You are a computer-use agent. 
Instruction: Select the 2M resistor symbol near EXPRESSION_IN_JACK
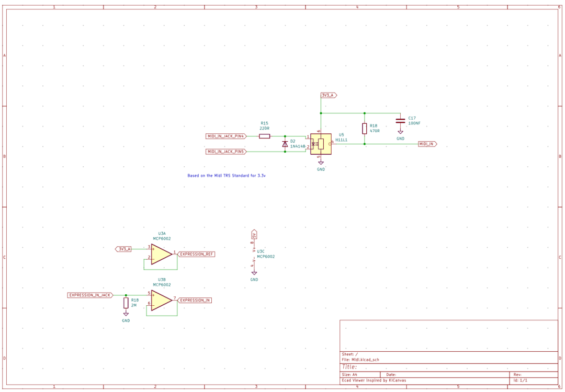tap(126, 303)
